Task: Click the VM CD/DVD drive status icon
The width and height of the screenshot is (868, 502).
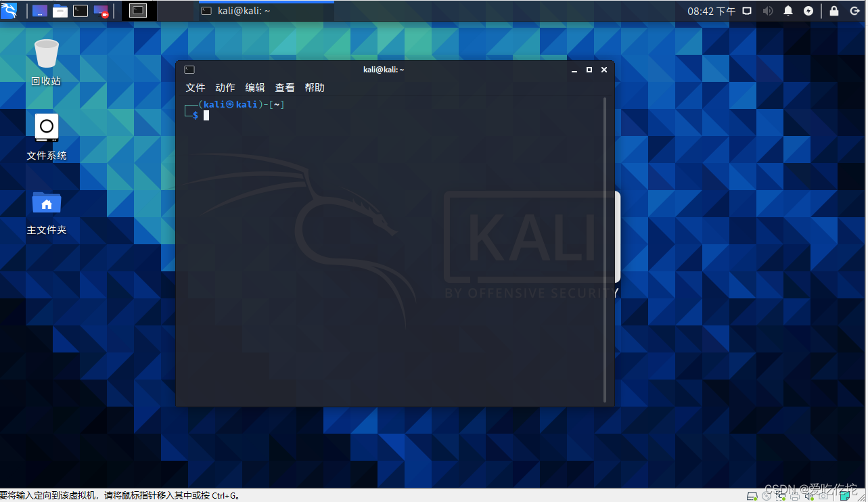Action: 767,496
